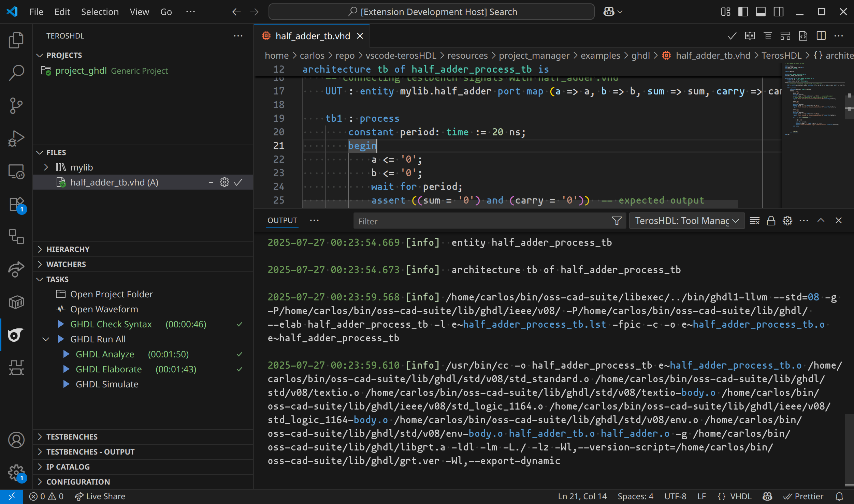This screenshot has width=854, height=504.
Task: Select the half_adder_tb.vhd editor tab
Action: click(312, 36)
